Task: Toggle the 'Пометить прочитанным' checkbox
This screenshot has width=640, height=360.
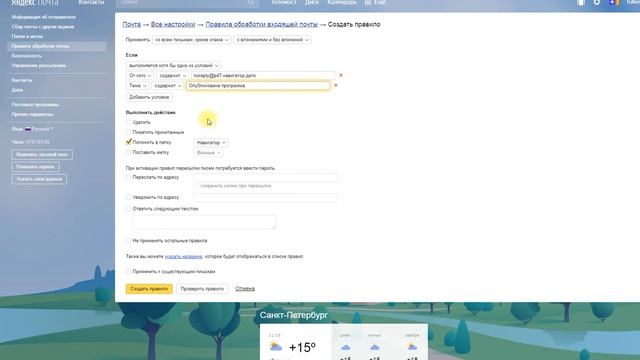Action: point(129,132)
